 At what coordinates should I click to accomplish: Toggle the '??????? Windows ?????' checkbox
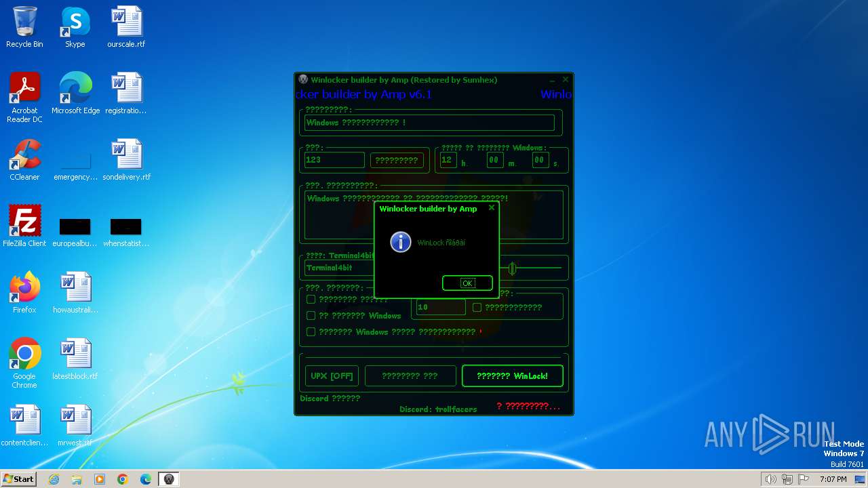311,331
